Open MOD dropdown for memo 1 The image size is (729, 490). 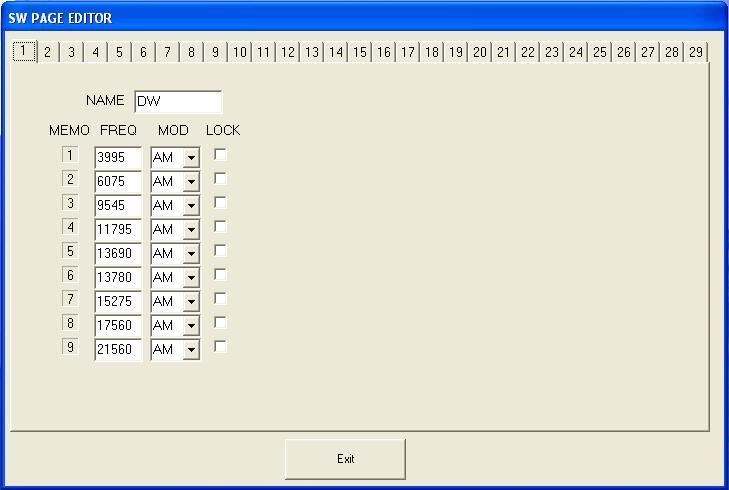click(x=191, y=158)
